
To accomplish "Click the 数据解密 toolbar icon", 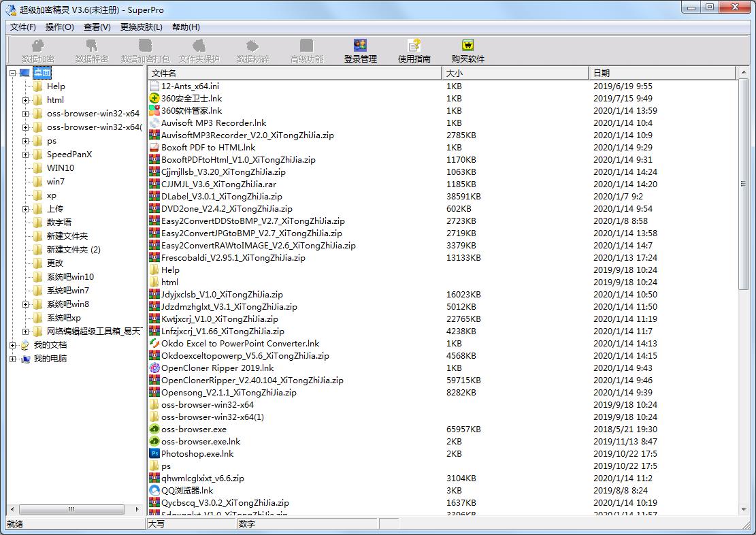I will (x=92, y=46).
